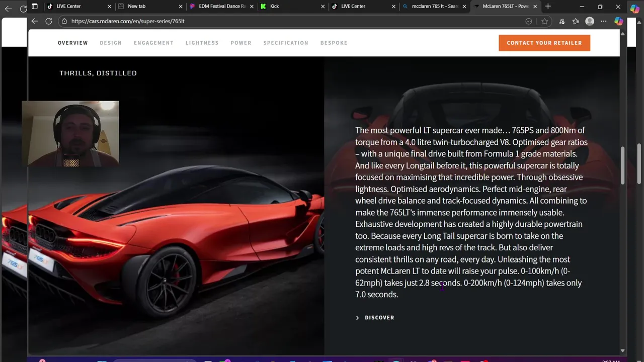
Task: Close the New tab tab
Action: coord(181,7)
